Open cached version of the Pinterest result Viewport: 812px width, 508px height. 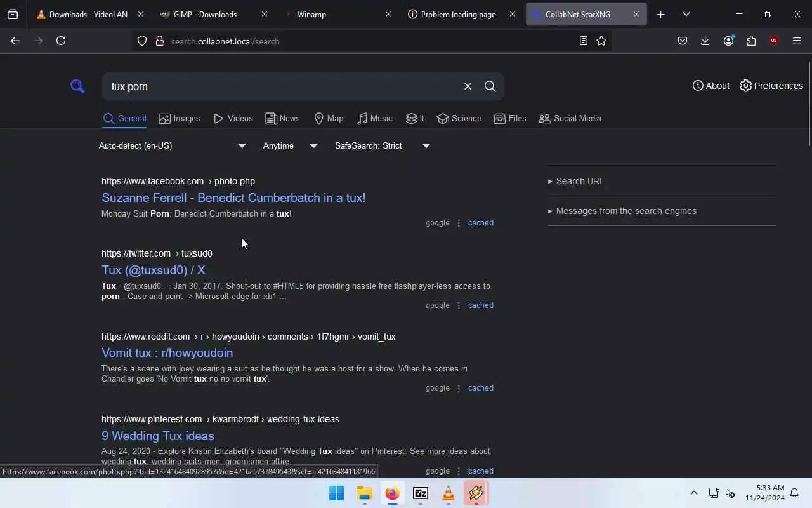tap(481, 471)
